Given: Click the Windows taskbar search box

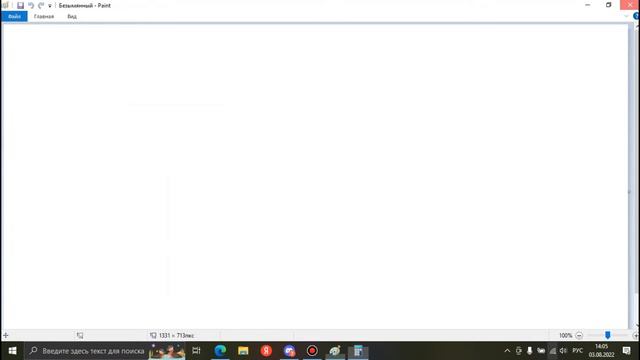Looking at the screenshot, I should (105, 351).
